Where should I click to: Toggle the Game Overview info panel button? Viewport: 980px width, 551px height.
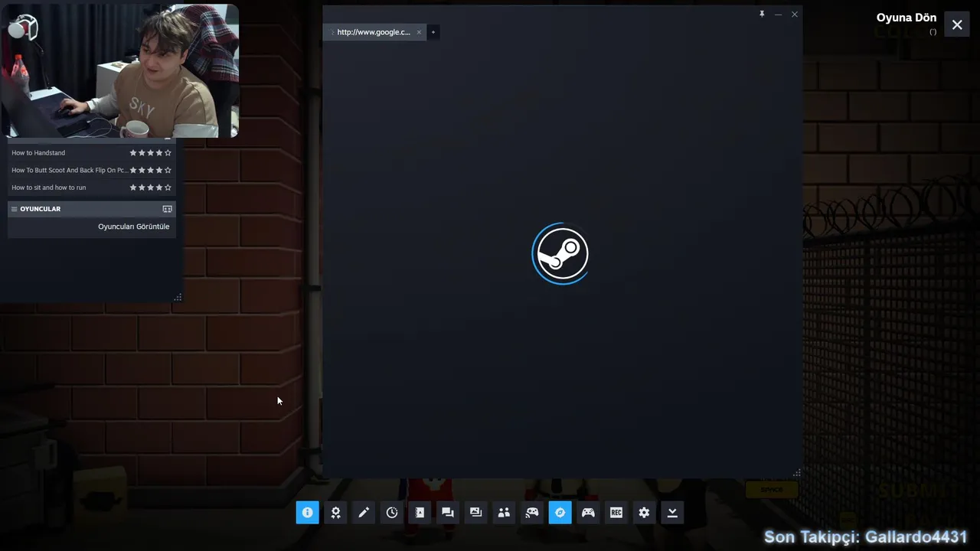point(307,513)
